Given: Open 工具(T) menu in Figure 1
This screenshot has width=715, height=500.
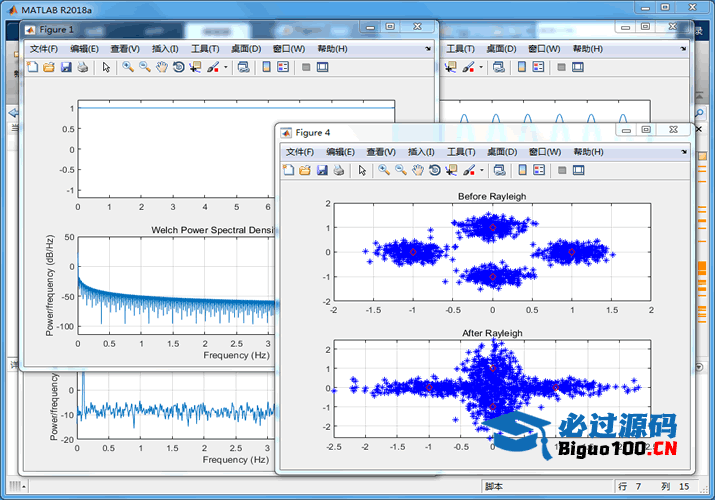Looking at the screenshot, I should 205,49.
